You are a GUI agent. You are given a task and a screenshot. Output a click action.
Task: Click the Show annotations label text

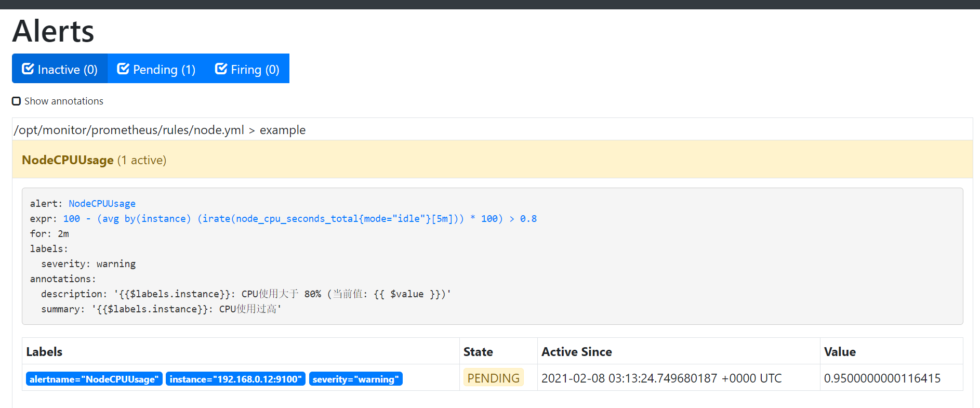(64, 101)
